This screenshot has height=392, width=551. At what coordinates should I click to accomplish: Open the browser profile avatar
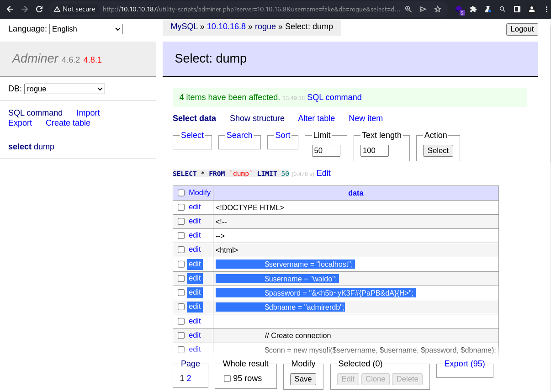click(x=532, y=9)
